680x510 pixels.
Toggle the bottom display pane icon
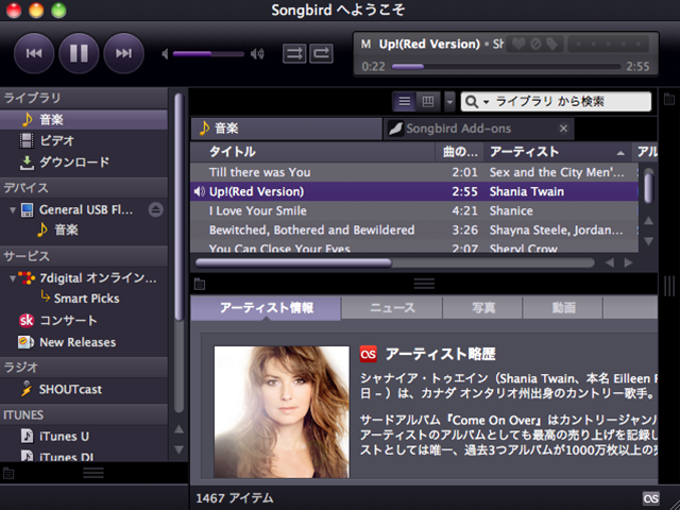tap(199, 284)
